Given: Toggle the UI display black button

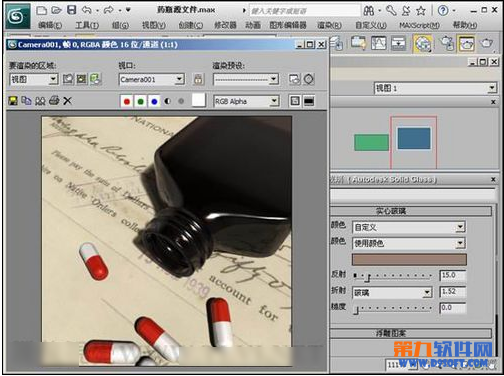Looking at the screenshot, I should (x=309, y=101).
